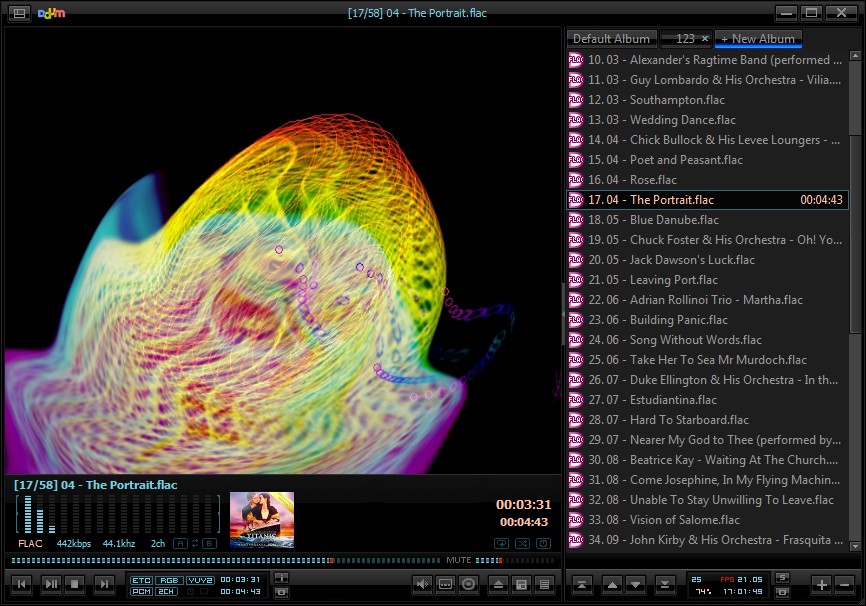Select '32. 08 - Unable To Stay Unwilling To Leave.flac'

click(707, 499)
